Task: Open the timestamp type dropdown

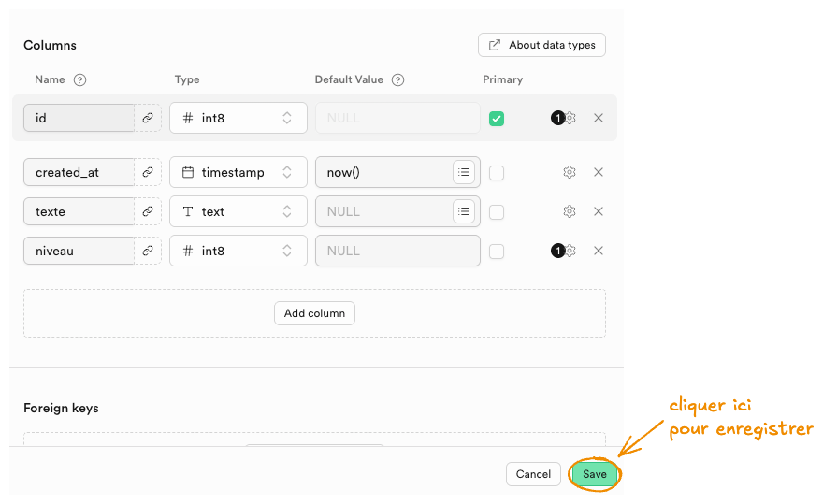Action: tap(238, 172)
